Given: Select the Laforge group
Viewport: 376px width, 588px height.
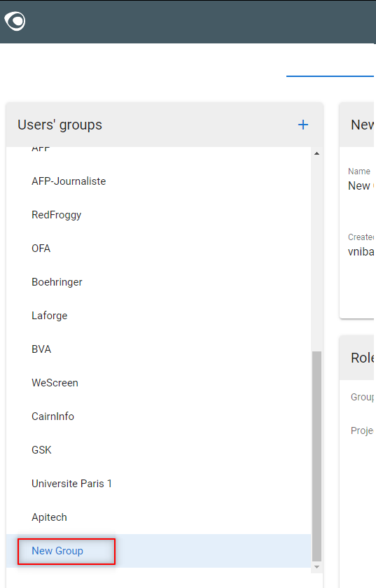Looking at the screenshot, I should point(158,316).
